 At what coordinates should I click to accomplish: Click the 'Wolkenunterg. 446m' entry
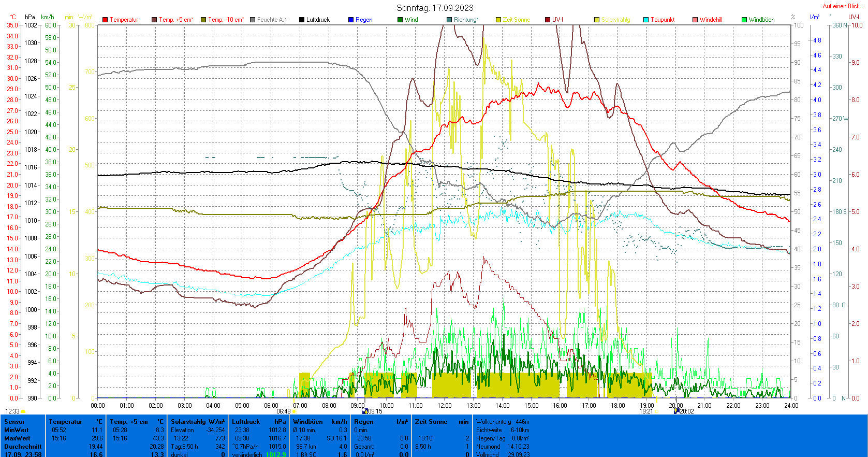tap(503, 422)
